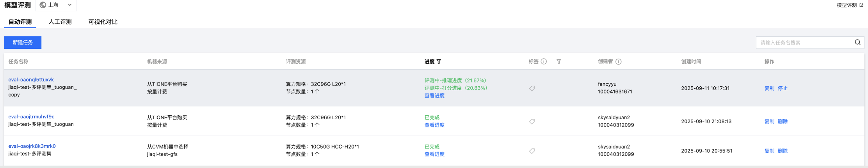Viewport: 868px width, 168px height.
Task: Delete the eval-oaojtrmuhvf9c task
Action: point(783,122)
